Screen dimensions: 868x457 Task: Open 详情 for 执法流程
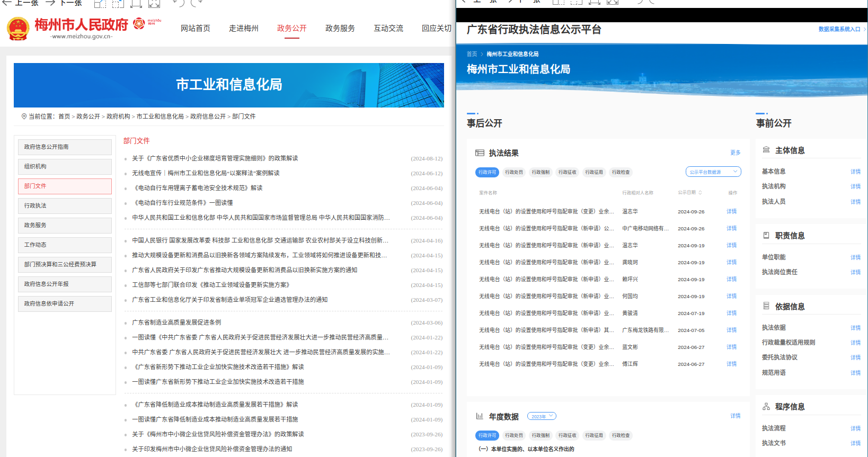[856, 428]
